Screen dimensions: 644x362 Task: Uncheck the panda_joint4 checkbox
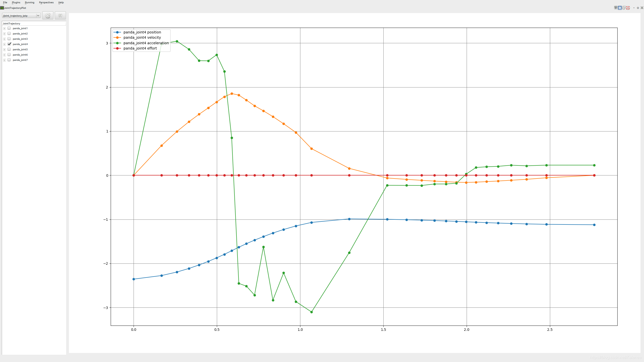pyautogui.click(x=9, y=44)
